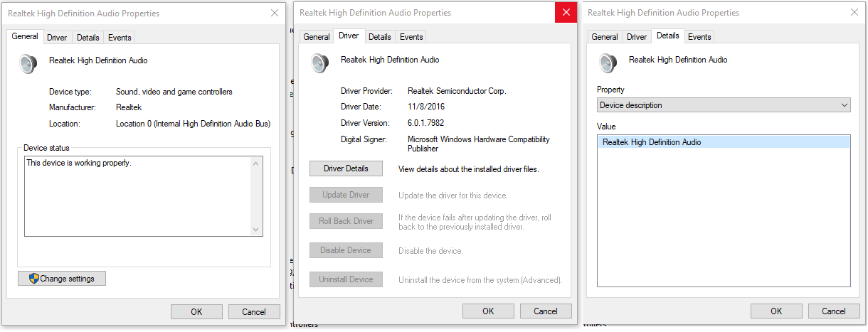Click the speaker icon in the Driver window
The height and width of the screenshot is (332, 868).
click(320, 63)
